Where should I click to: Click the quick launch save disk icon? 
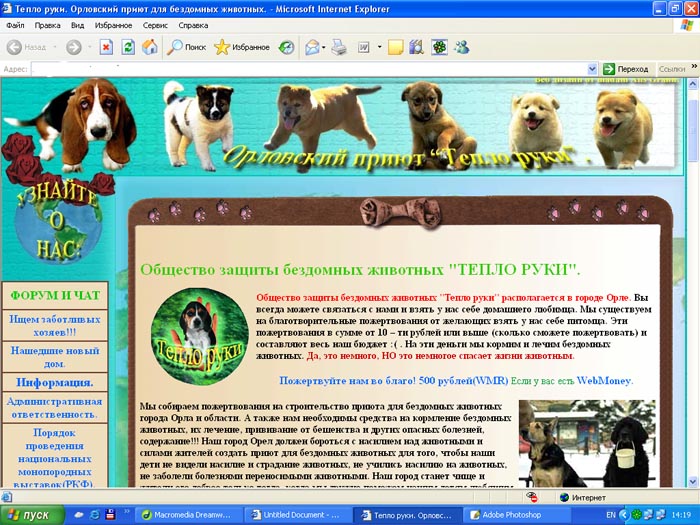point(110,515)
